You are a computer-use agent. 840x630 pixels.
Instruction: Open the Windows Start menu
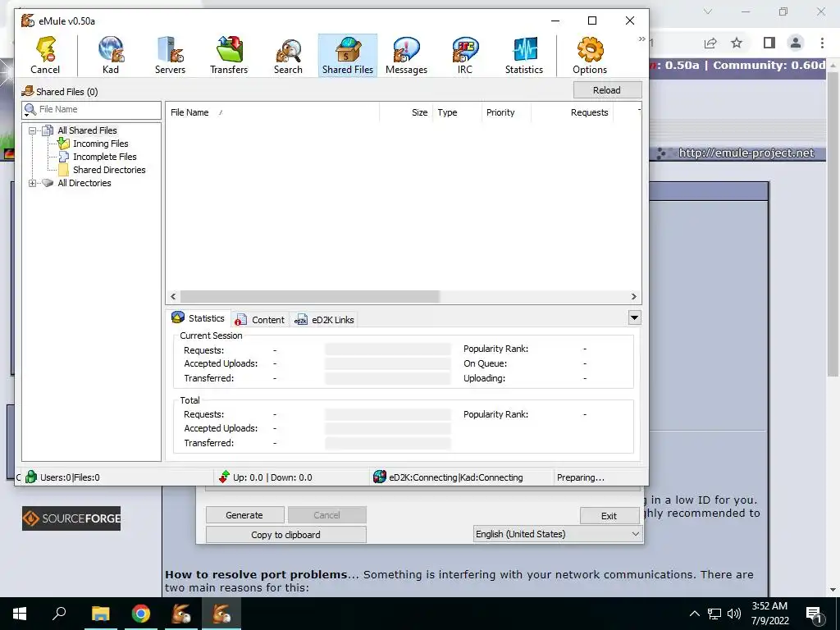[x=20, y=614]
